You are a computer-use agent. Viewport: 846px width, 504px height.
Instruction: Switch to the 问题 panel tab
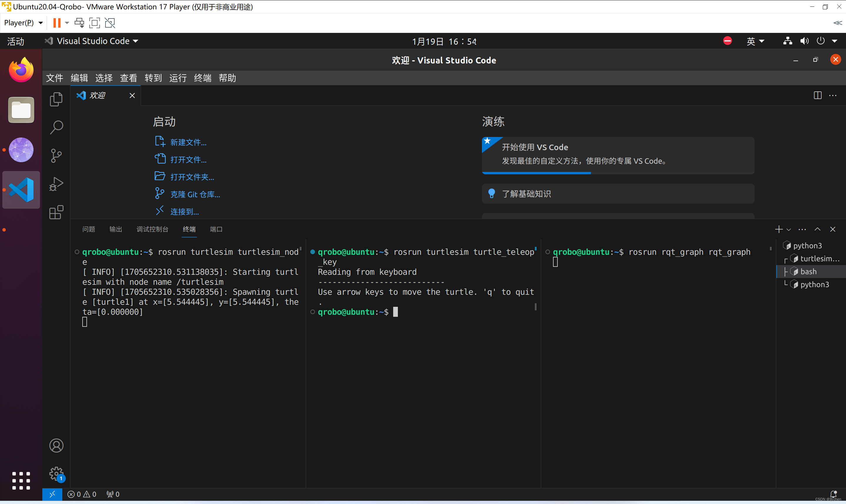(89, 229)
